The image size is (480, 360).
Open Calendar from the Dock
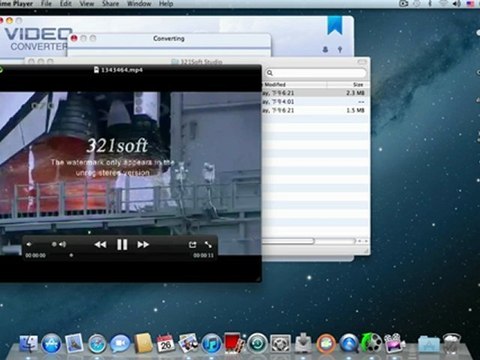click(166, 343)
